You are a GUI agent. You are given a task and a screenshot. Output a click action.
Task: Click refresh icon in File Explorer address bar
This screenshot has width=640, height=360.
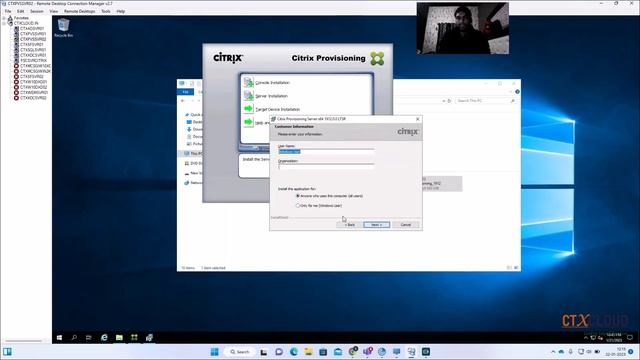click(x=449, y=100)
